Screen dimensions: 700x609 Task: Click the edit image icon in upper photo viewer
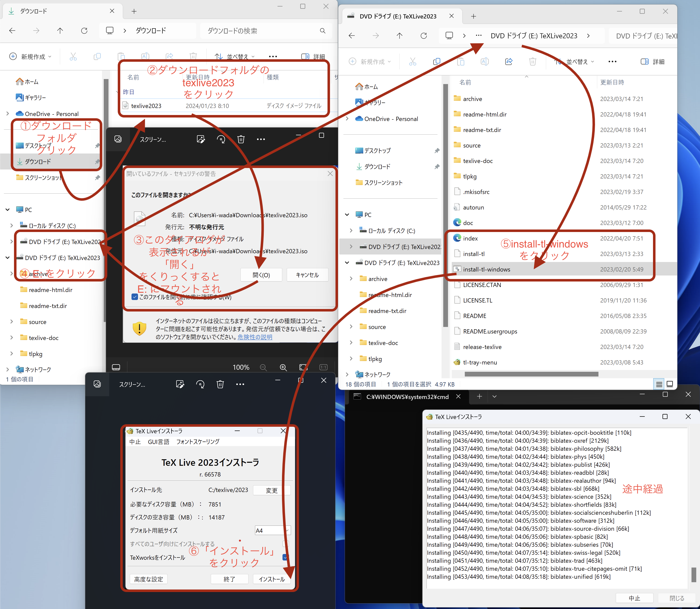click(200, 139)
